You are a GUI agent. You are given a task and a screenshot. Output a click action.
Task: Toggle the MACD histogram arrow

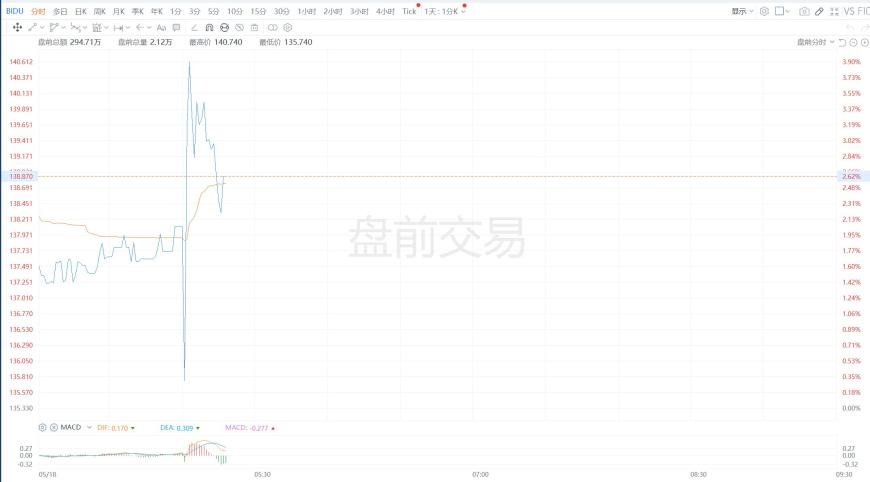273,428
